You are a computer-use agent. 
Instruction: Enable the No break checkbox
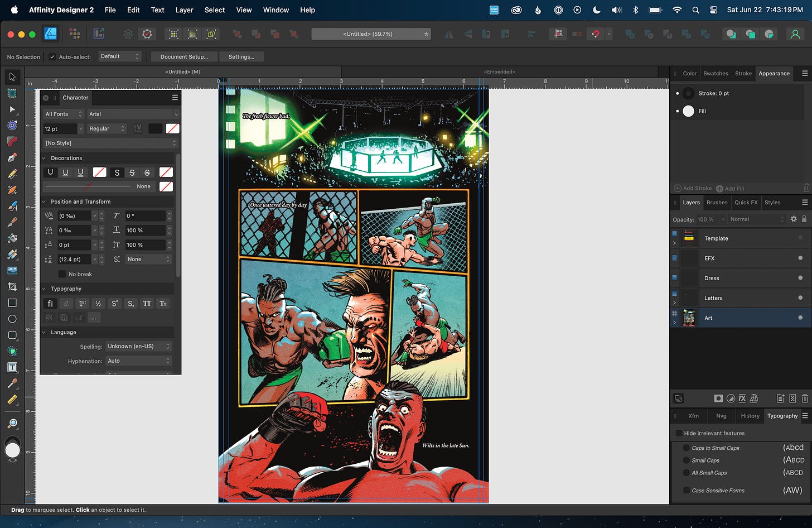(x=62, y=274)
